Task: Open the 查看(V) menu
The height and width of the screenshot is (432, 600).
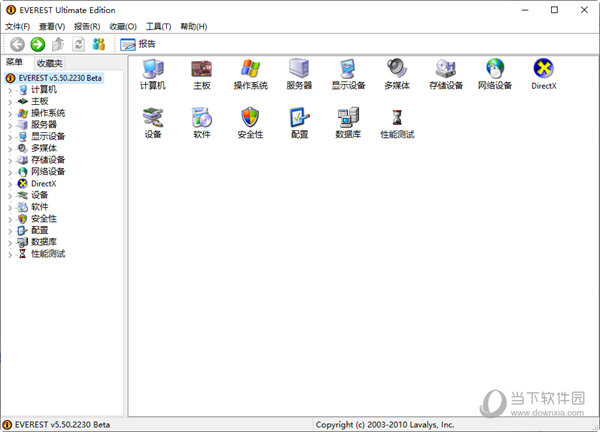Action: coord(52,26)
